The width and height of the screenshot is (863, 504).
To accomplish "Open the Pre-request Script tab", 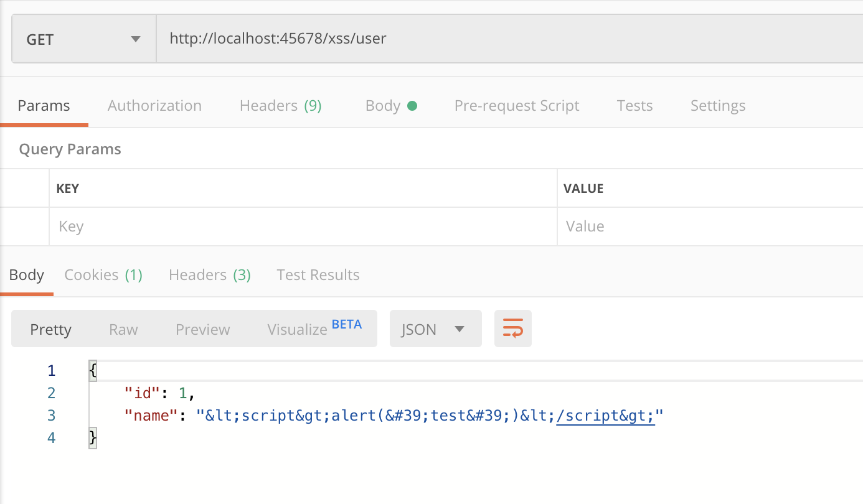I will [x=517, y=106].
